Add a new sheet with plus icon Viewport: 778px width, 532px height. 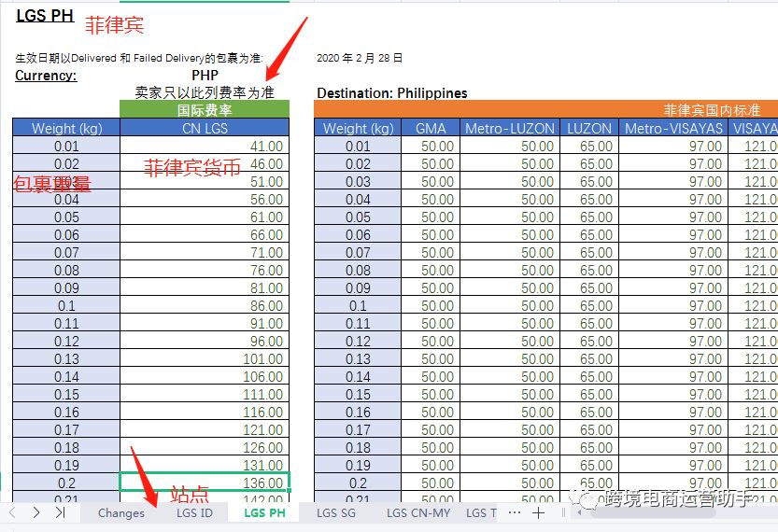coord(538,513)
